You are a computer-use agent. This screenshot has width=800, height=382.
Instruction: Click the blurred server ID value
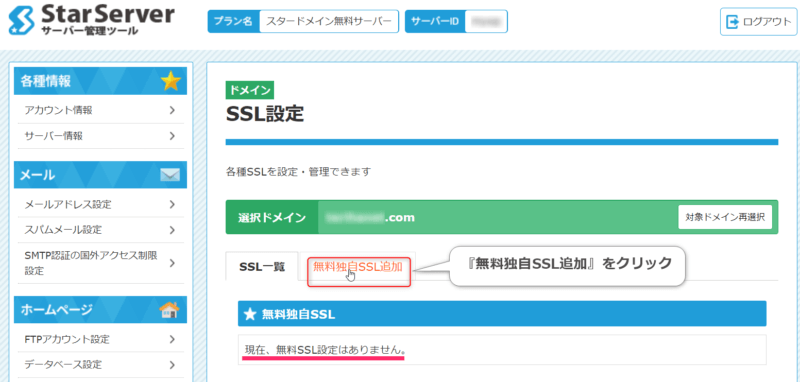[x=486, y=21]
